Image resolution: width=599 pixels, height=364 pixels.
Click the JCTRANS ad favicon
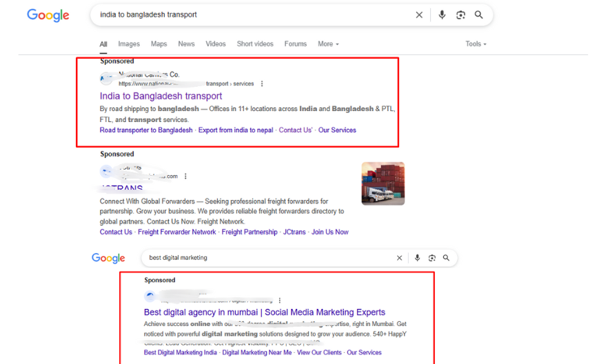coord(106,172)
